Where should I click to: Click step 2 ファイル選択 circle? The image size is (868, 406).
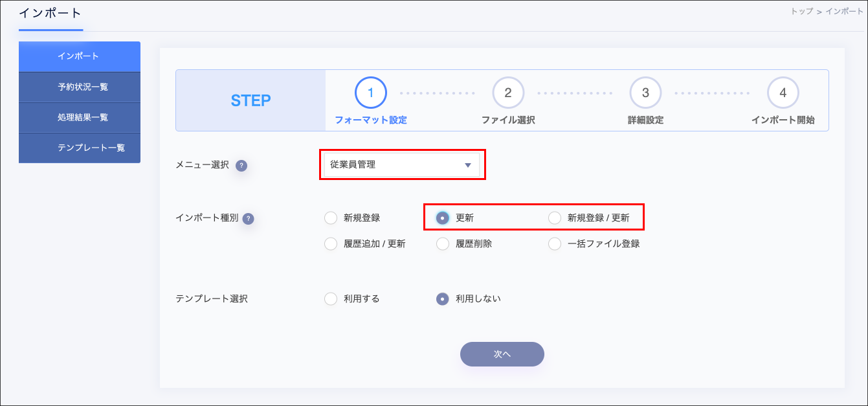click(508, 93)
